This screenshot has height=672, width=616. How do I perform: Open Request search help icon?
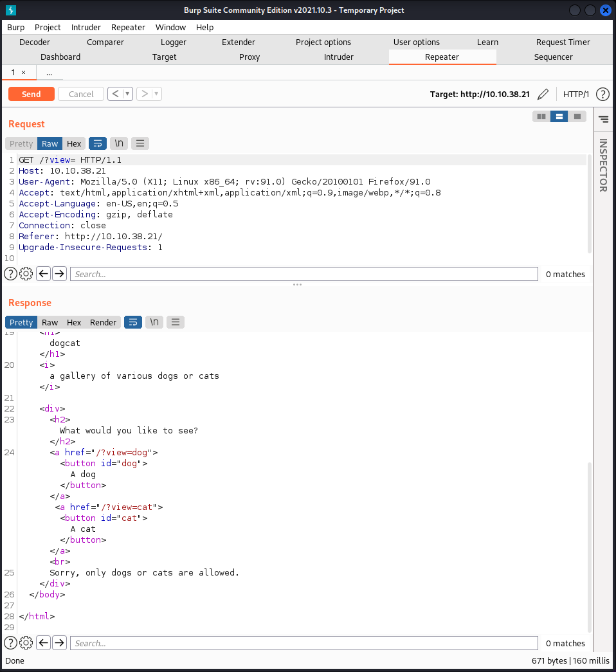tap(11, 273)
